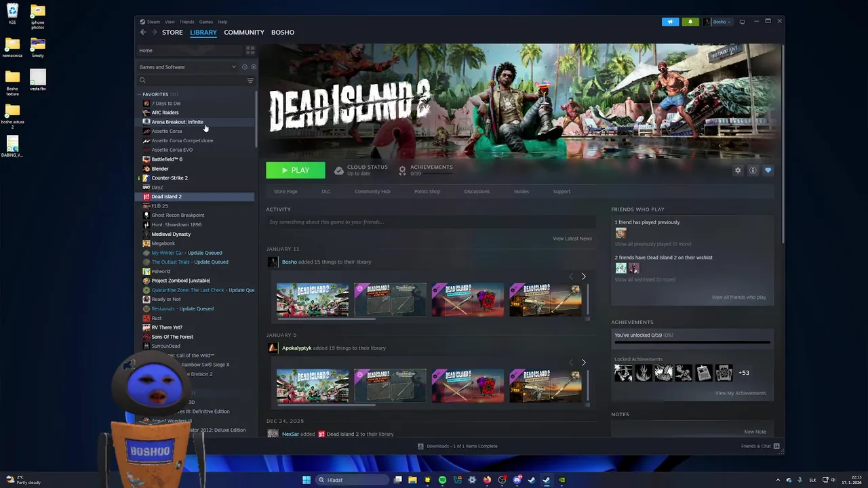Open game info icon near gear
This screenshot has width=868, height=488.
point(753,171)
